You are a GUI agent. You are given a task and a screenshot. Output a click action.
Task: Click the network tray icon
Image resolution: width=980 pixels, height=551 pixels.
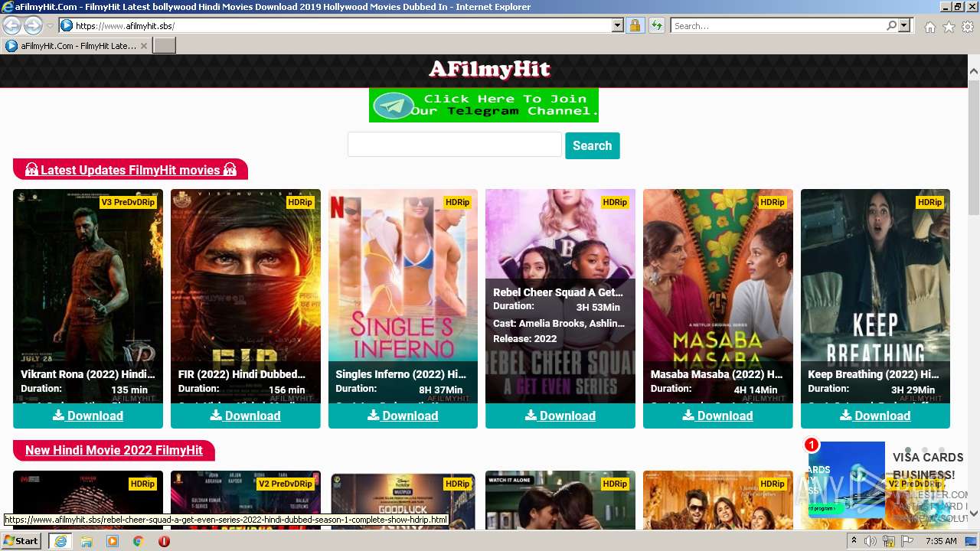pyautogui.click(x=889, y=541)
